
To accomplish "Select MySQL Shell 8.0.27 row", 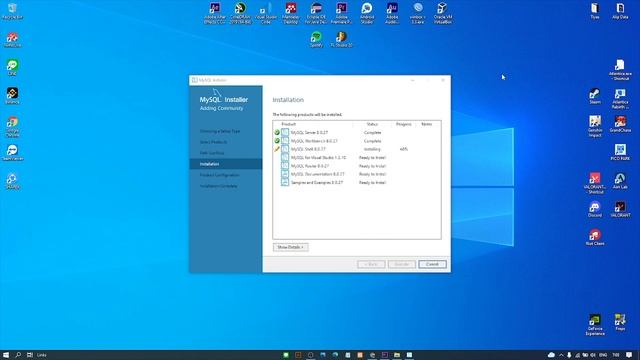I will pos(357,149).
